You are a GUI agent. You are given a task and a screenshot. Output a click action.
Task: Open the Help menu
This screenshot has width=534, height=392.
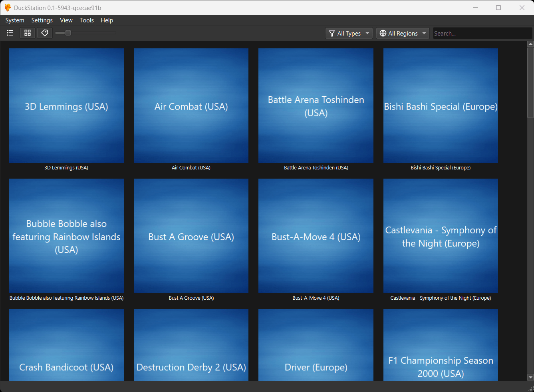click(107, 20)
